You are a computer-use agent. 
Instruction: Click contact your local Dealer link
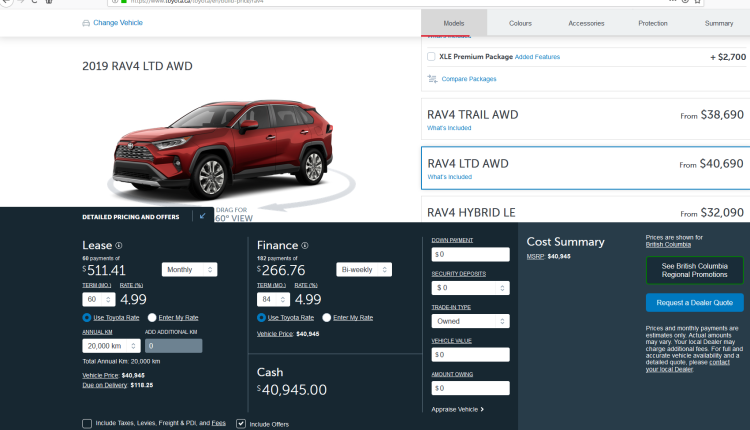point(687,366)
